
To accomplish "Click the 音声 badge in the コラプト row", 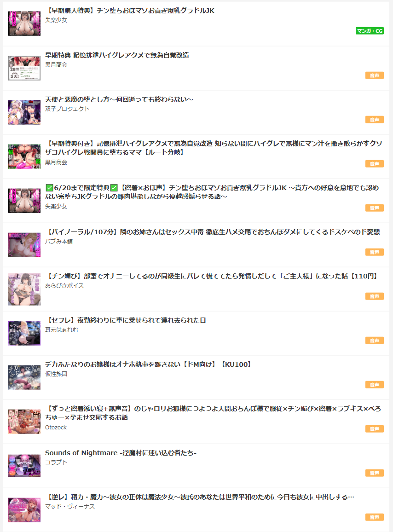I will coord(374,473).
